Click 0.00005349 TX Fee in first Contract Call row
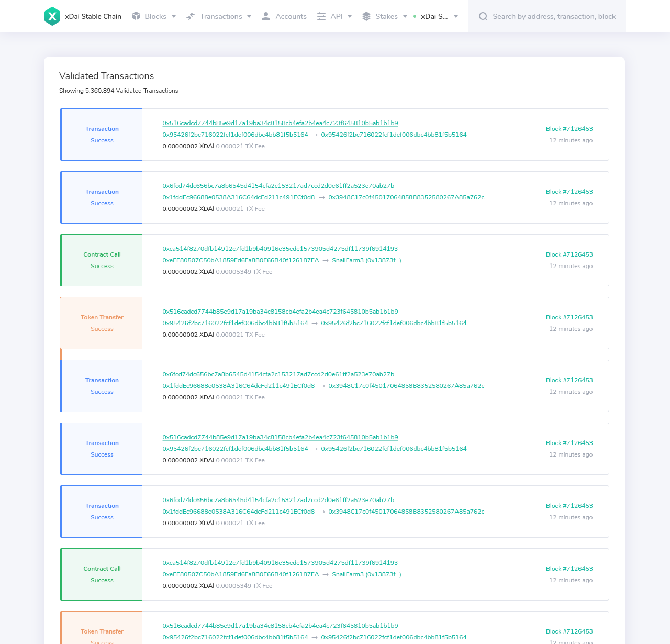The width and height of the screenshot is (670, 644). (244, 272)
